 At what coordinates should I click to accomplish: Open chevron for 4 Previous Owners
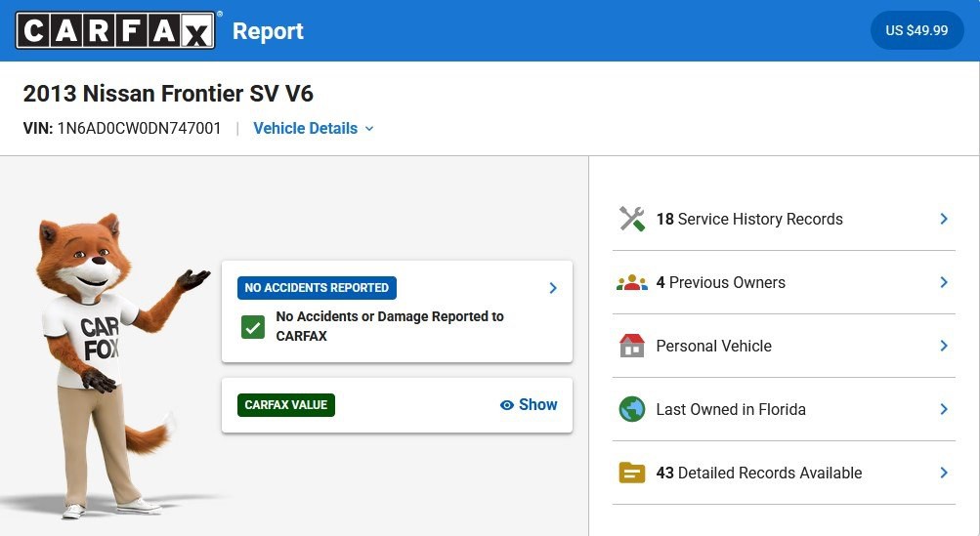(944, 282)
